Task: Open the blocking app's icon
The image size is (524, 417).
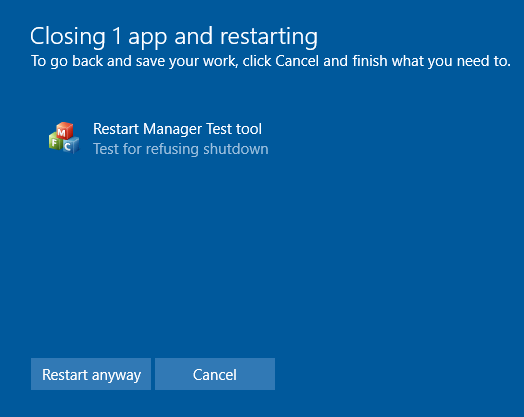Action: coord(64,138)
